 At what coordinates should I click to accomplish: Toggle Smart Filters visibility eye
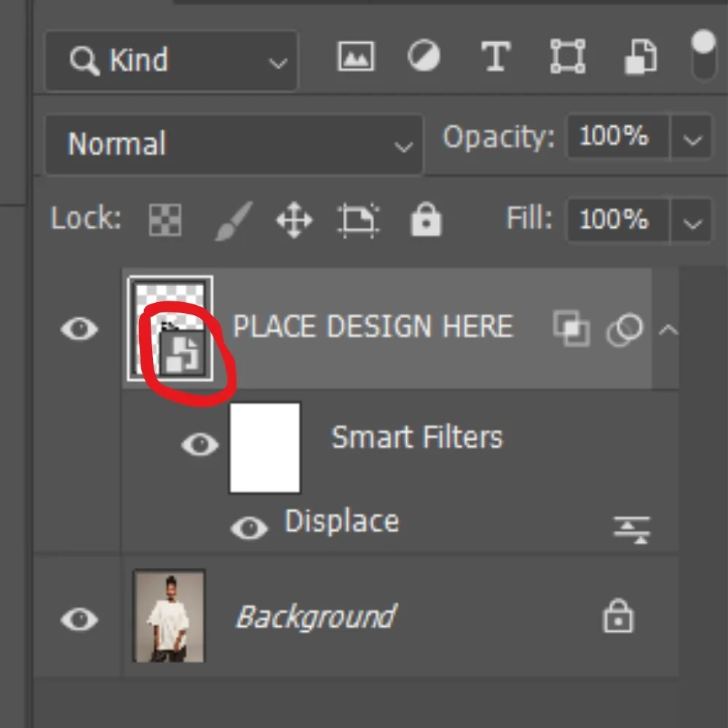point(199,444)
